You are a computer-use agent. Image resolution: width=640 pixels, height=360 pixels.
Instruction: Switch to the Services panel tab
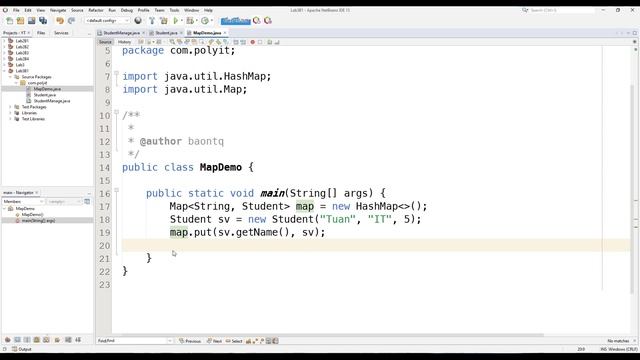(x=61, y=33)
